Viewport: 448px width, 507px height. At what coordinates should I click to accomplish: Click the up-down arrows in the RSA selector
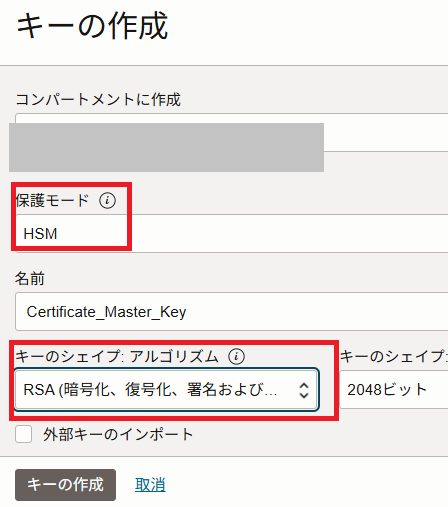(x=304, y=390)
